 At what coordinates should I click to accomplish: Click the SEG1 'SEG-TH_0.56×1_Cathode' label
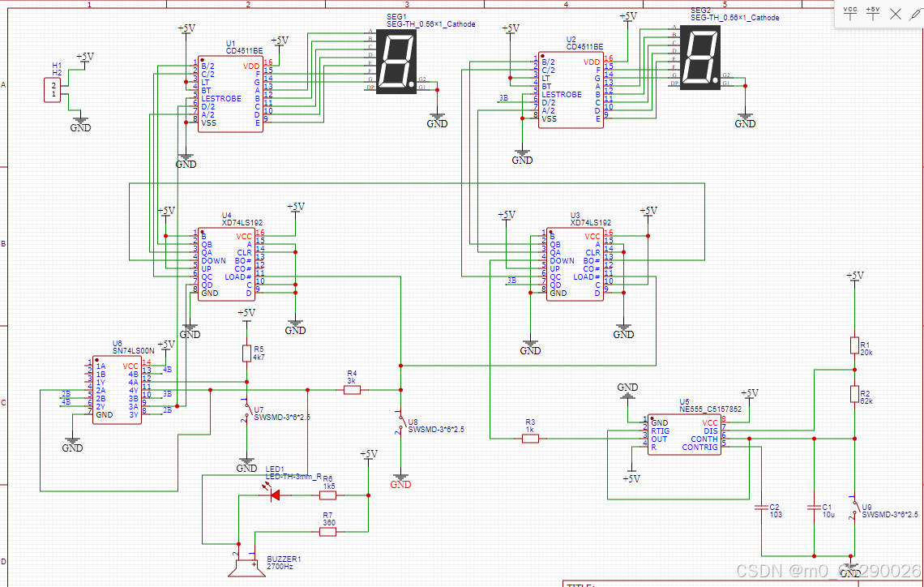click(430, 25)
